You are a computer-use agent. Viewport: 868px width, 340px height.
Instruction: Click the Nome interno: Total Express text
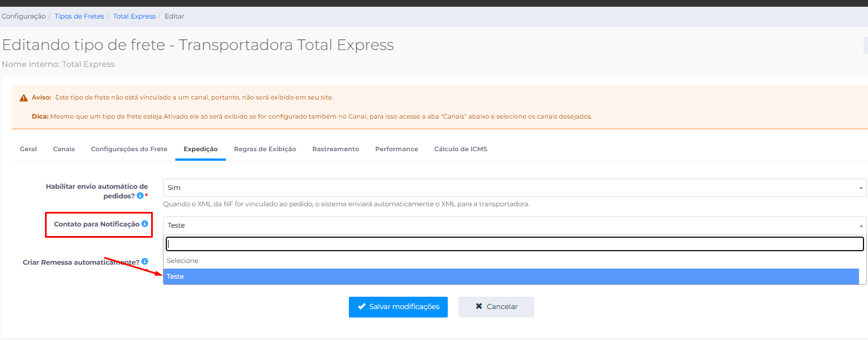pos(58,64)
